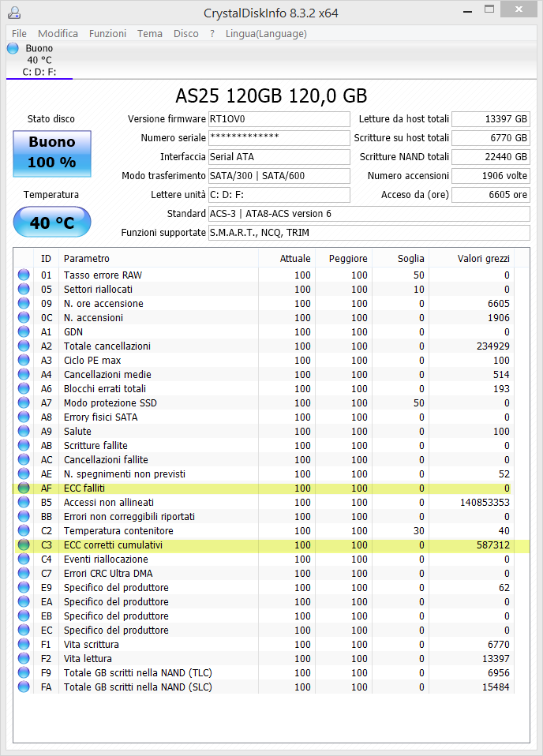Click the status orb for N. accensioni
The width and height of the screenshot is (543, 756).
coord(24,318)
